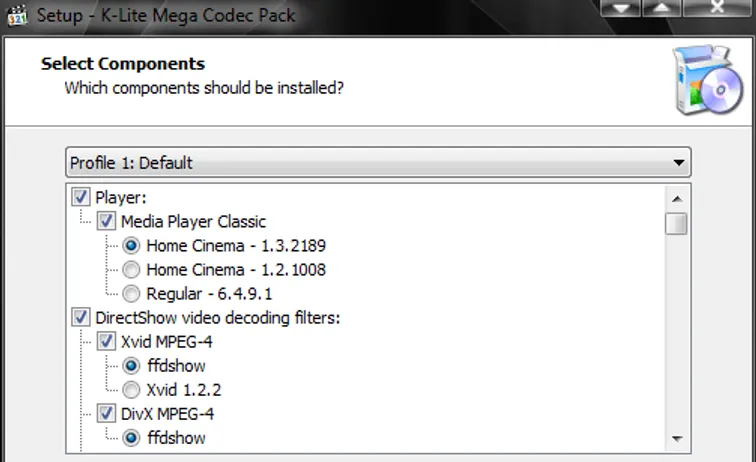Screen dimensions: 756x462
Task: Toggle the Media Player Classic checkbox
Action: (x=107, y=221)
